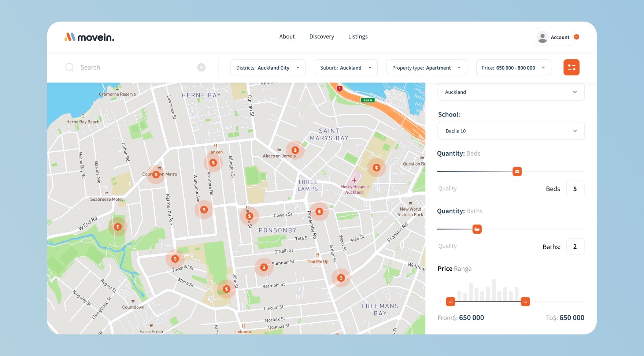Click the From$ 650 000 value
Viewport: 644px width, 356px height.
(x=471, y=318)
